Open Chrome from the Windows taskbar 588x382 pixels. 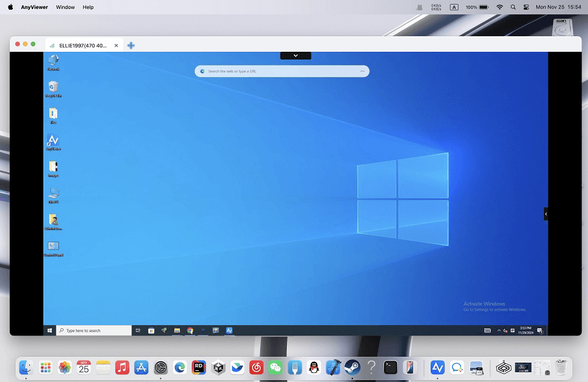click(x=190, y=330)
